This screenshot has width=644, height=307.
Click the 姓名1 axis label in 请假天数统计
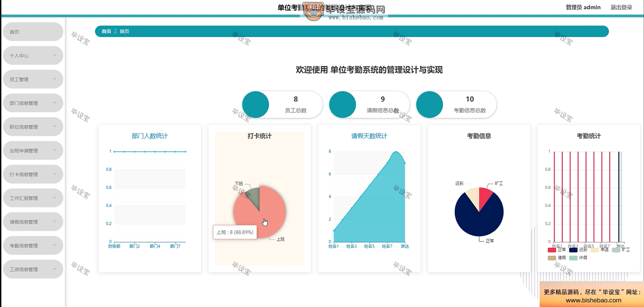[x=334, y=246]
